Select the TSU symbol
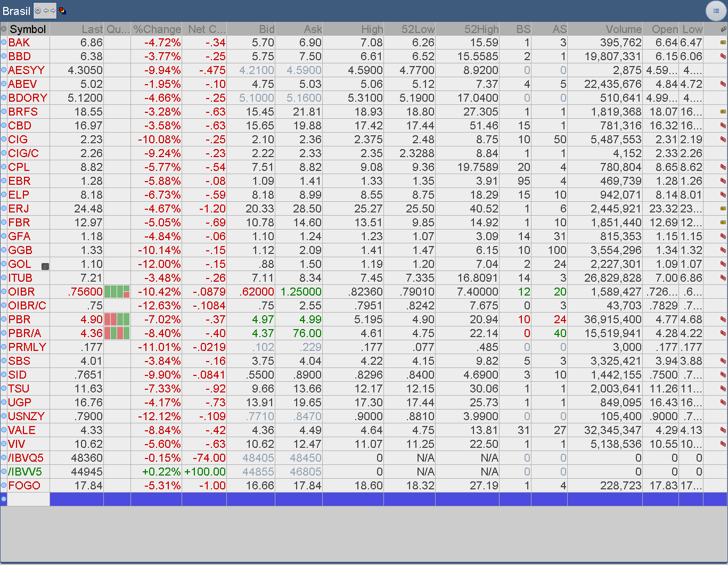This screenshot has height=565, width=728. 19,389
